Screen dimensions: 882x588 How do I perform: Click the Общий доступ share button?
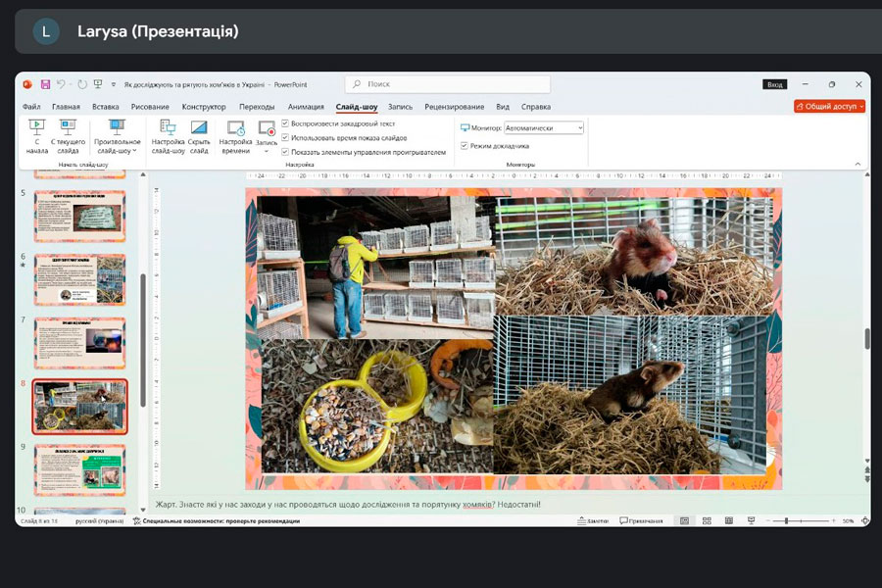(829, 106)
